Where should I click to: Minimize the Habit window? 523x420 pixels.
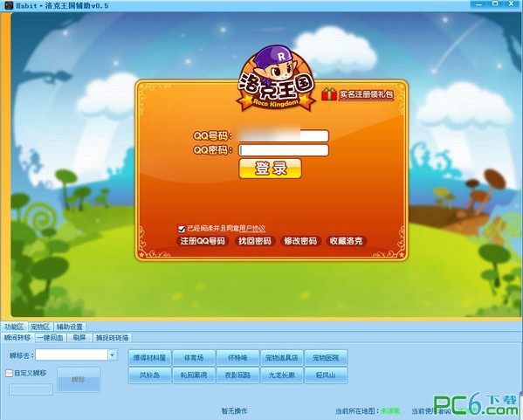tap(479, 4)
